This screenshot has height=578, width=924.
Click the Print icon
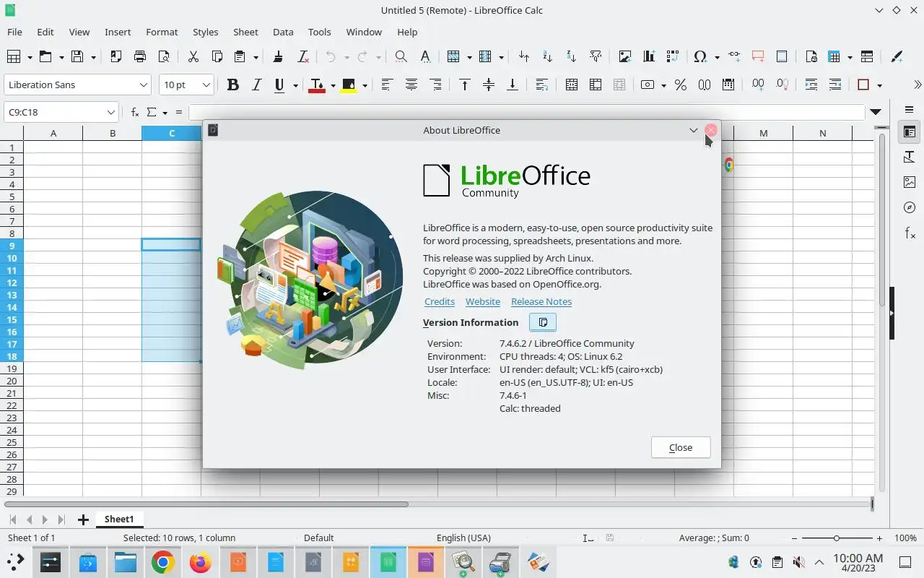click(140, 56)
